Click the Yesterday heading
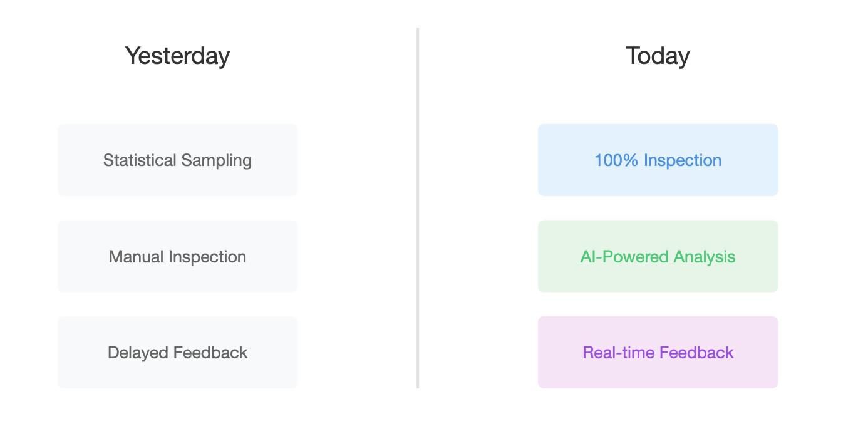The width and height of the screenshot is (868, 441). click(177, 56)
